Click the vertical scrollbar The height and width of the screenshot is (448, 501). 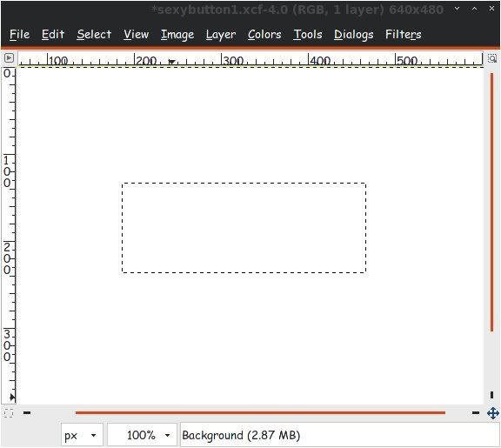tap(491, 202)
